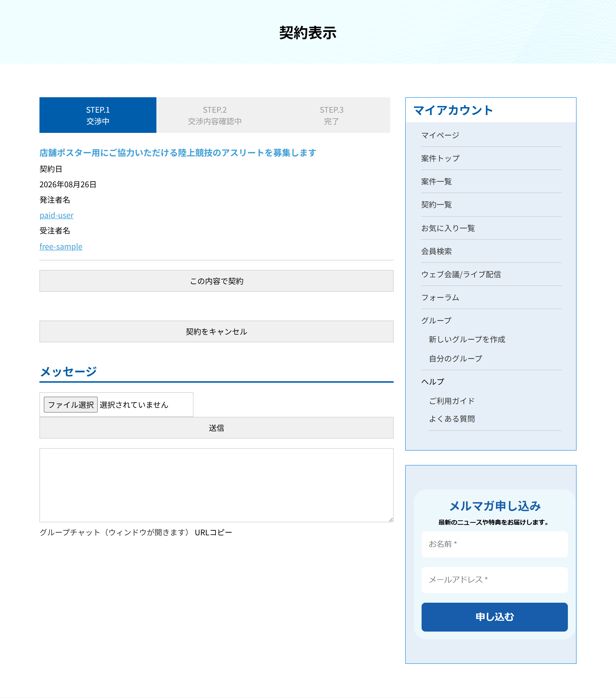616x698 pixels.
Task: Open the paid-user profile link
Action: pyautogui.click(x=56, y=215)
